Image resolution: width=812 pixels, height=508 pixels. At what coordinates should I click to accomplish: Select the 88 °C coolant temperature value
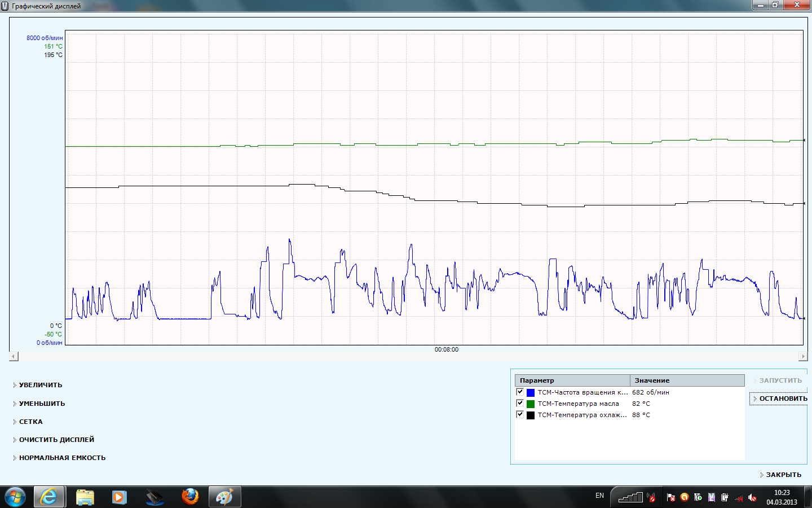coord(641,415)
